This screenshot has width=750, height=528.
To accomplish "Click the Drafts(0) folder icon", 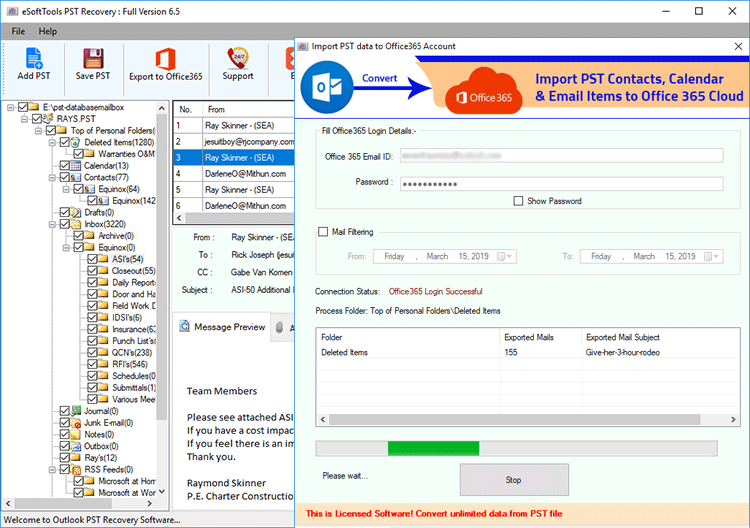I will tap(76, 212).
